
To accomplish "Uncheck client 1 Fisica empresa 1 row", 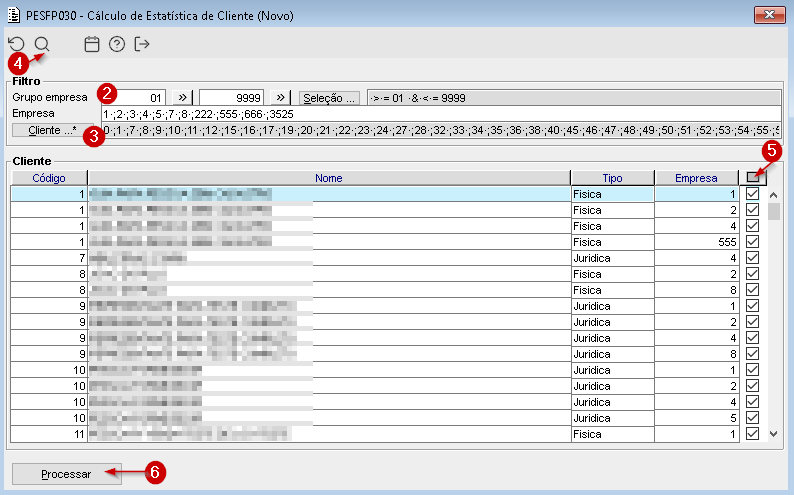I will [752, 194].
